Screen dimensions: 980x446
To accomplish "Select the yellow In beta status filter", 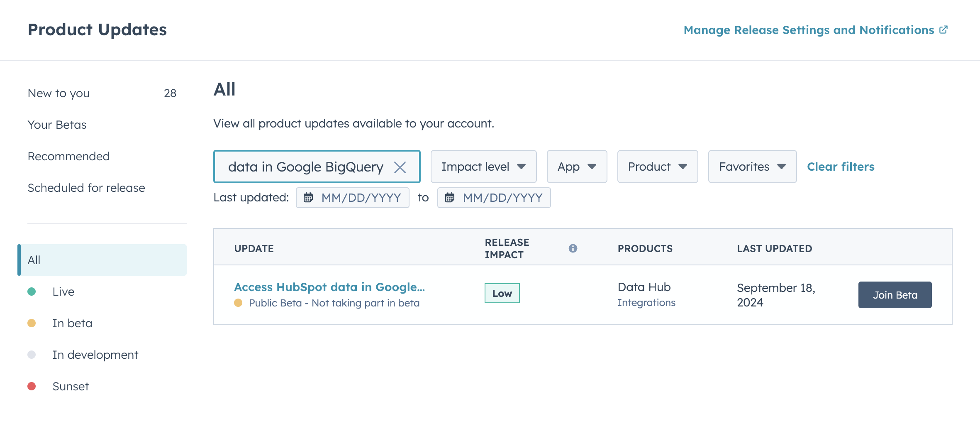I will [72, 323].
